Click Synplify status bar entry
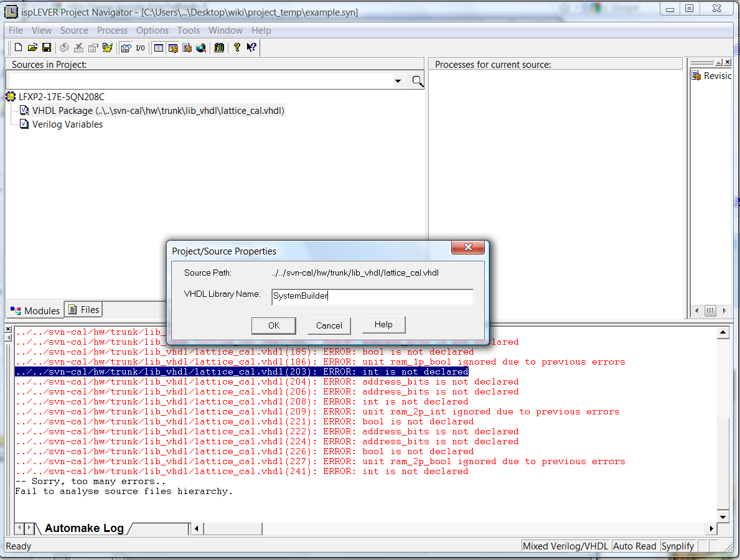 click(x=678, y=546)
